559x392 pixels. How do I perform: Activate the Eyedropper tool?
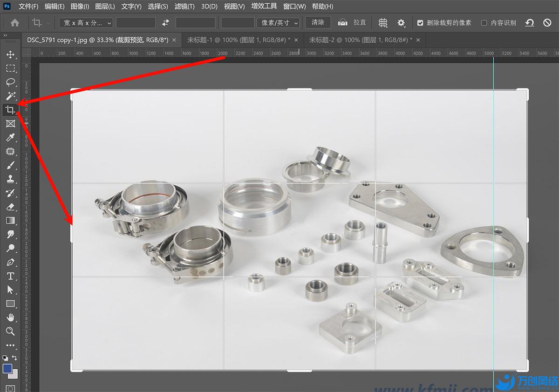[x=10, y=137]
